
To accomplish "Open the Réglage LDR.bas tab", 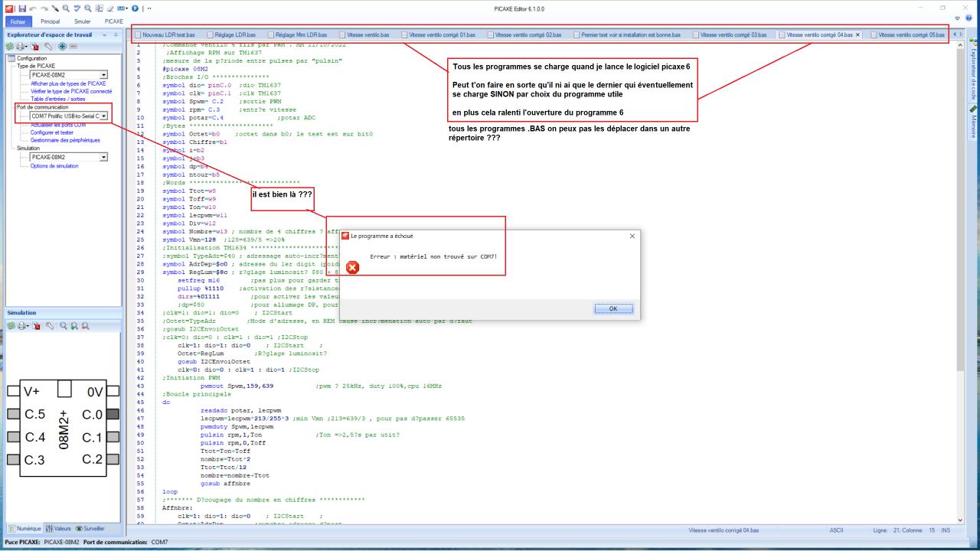I will (233, 34).
